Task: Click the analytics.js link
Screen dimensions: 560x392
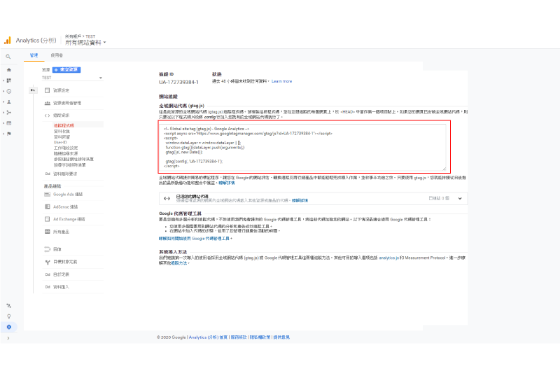Action: [388, 258]
